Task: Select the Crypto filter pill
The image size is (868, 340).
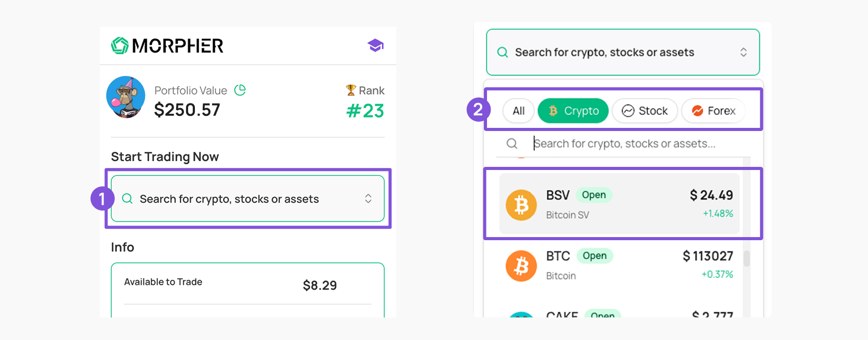Action: click(x=573, y=111)
